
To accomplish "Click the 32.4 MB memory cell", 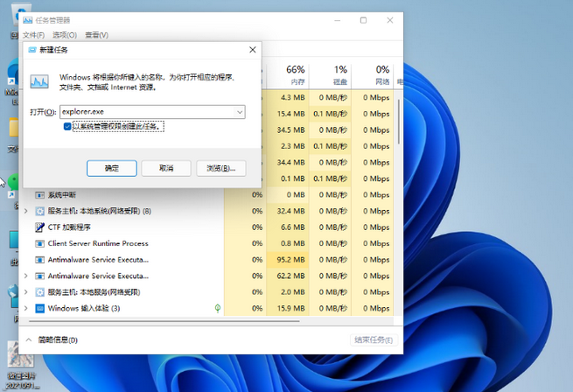I will [x=288, y=211].
